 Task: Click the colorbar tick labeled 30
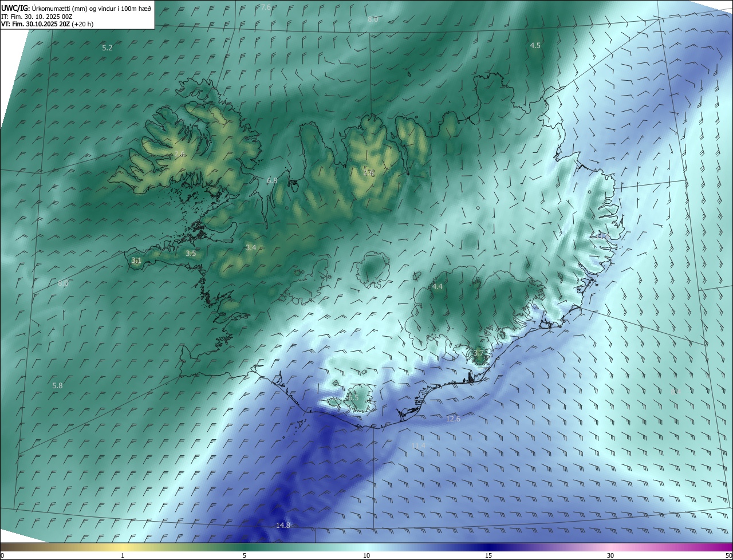coord(610,555)
